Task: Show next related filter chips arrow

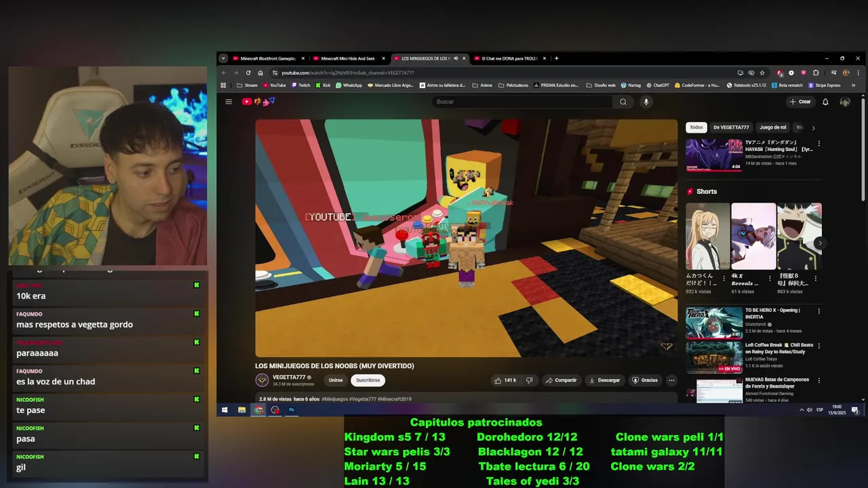Action: tap(813, 127)
